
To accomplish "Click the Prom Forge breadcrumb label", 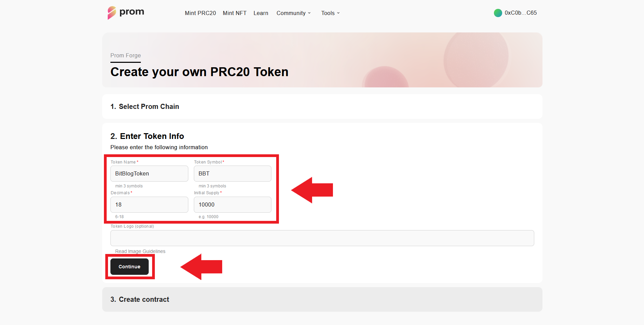I will [x=125, y=55].
